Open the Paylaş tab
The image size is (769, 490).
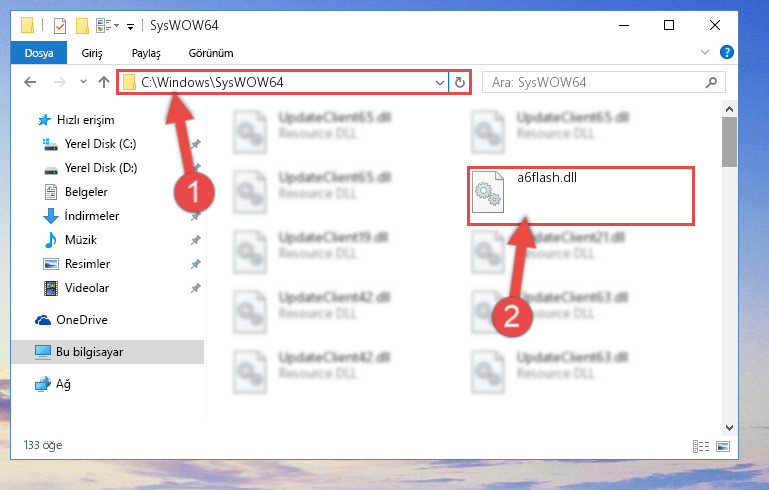(146, 53)
